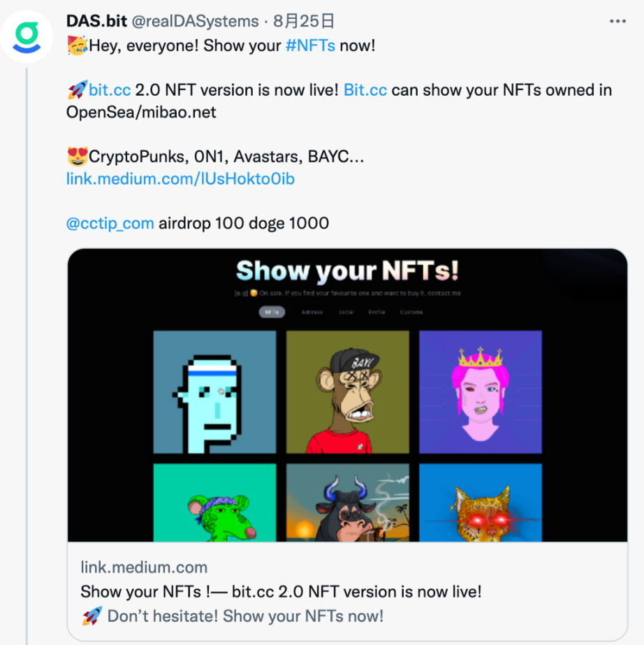The height and width of the screenshot is (645, 644).
Task: Click the bull NFT thumbnail
Action: coord(347,502)
